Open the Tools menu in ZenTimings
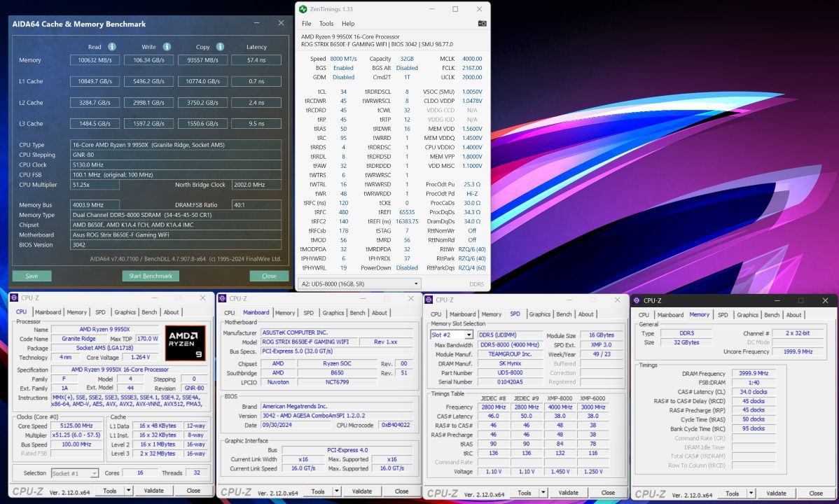Viewport: 839px width, 504px height. click(326, 23)
